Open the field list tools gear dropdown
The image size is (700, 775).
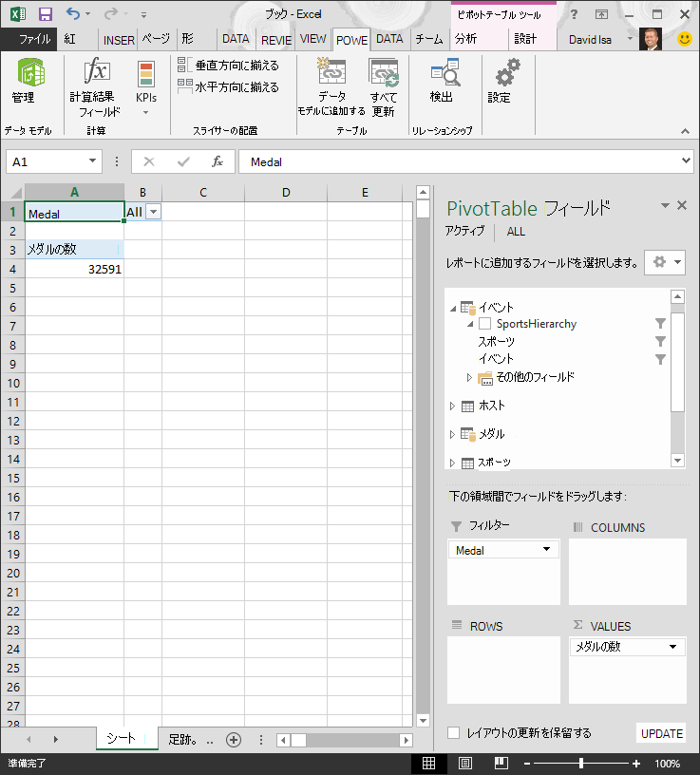click(x=665, y=262)
